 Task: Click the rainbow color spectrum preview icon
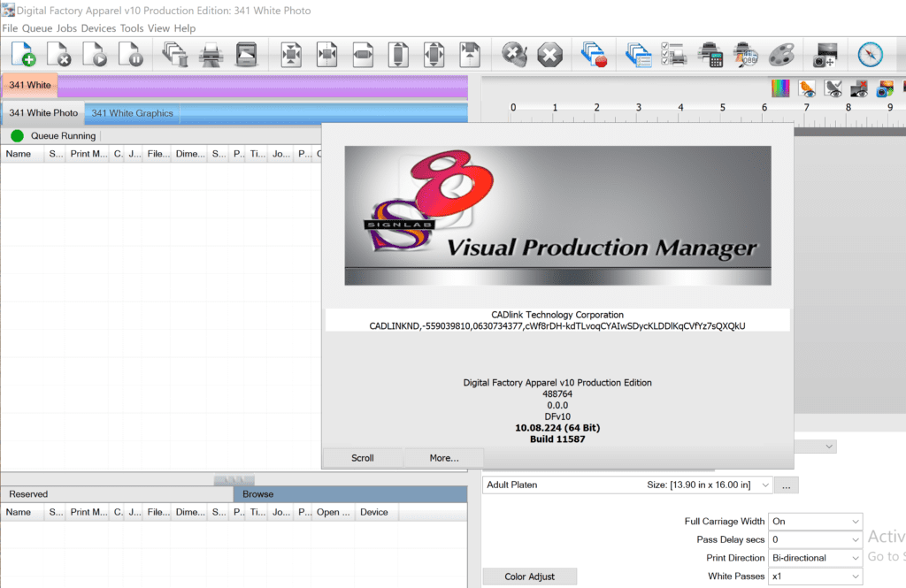pos(780,88)
